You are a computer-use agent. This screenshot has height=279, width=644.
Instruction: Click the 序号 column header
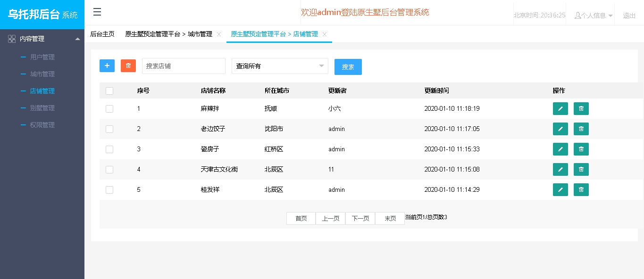[143, 90]
